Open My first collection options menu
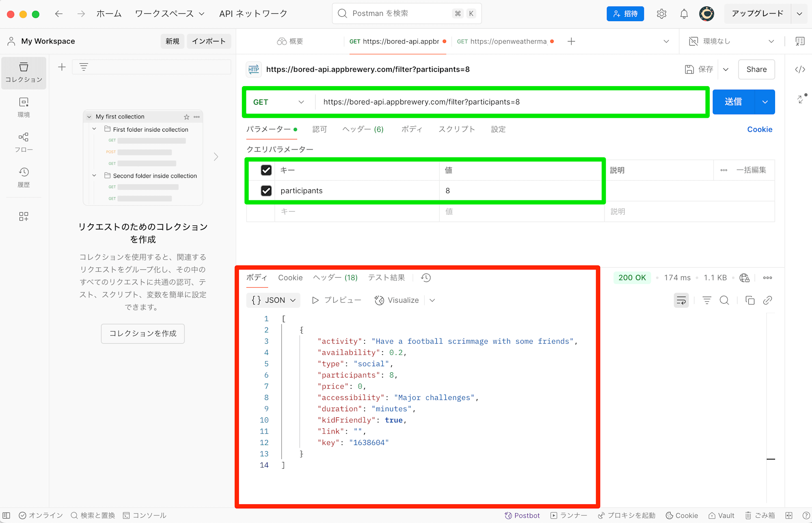The width and height of the screenshot is (812, 523). tap(197, 117)
